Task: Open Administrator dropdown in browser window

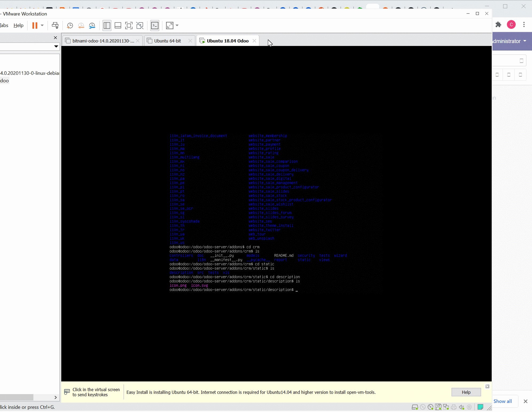Action: click(x=510, y=41)
